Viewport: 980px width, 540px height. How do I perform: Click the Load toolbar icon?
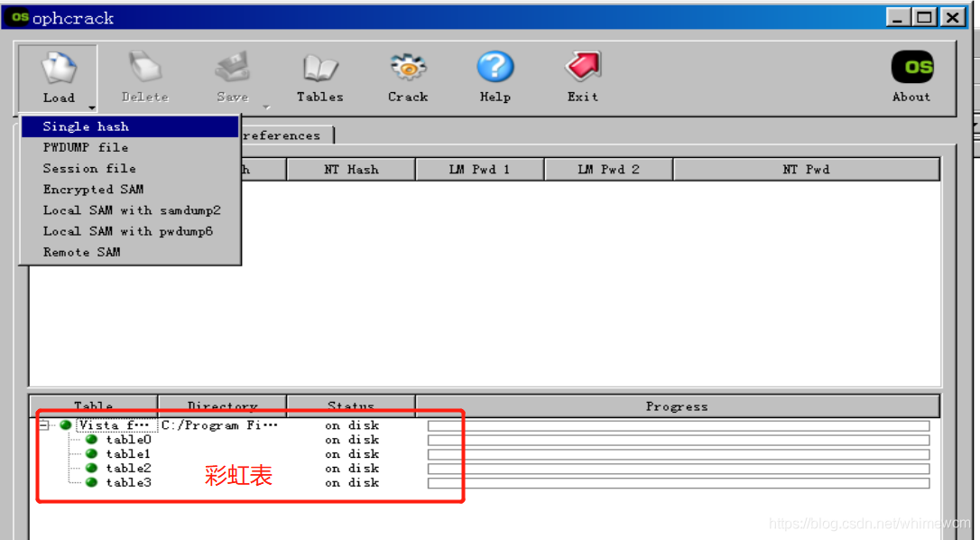(59, 69)
